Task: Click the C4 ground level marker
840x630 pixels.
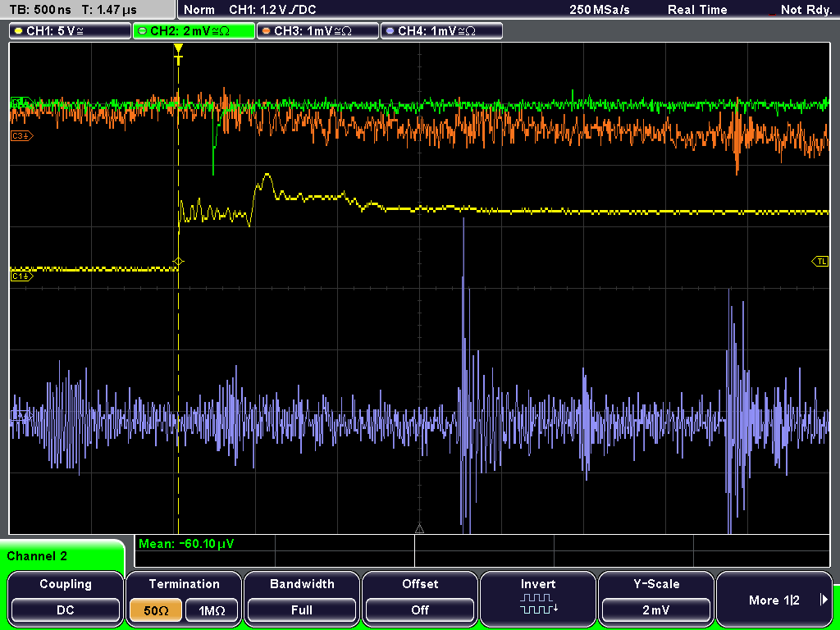Action: click(22, 415)
